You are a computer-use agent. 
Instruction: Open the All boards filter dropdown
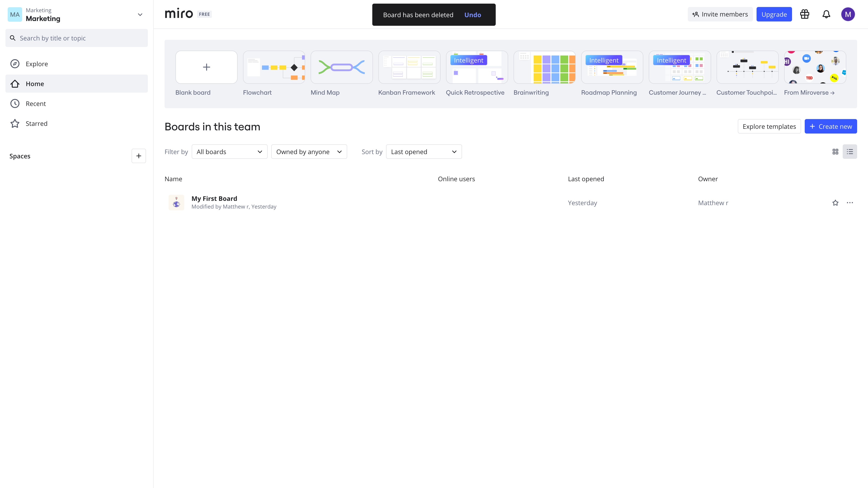pyautogui.click(x=229, y=152)
